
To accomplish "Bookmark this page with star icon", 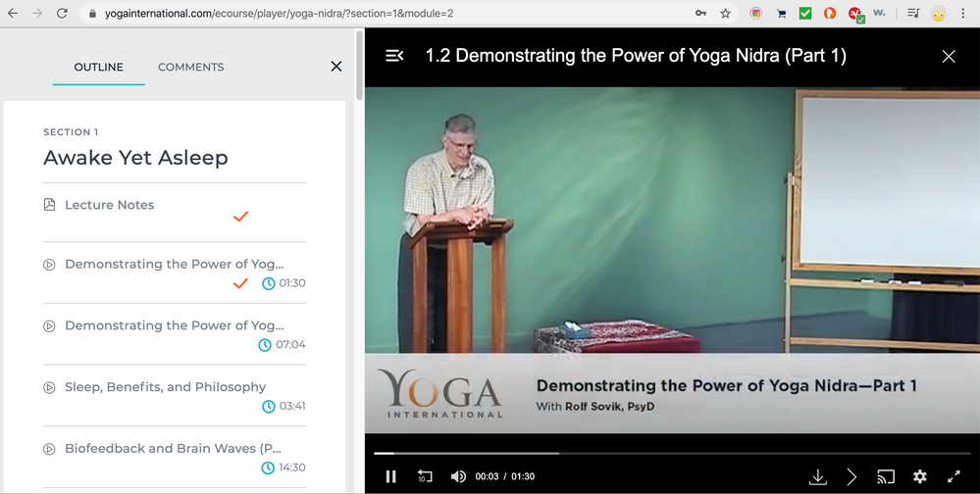I will (726, 14).
